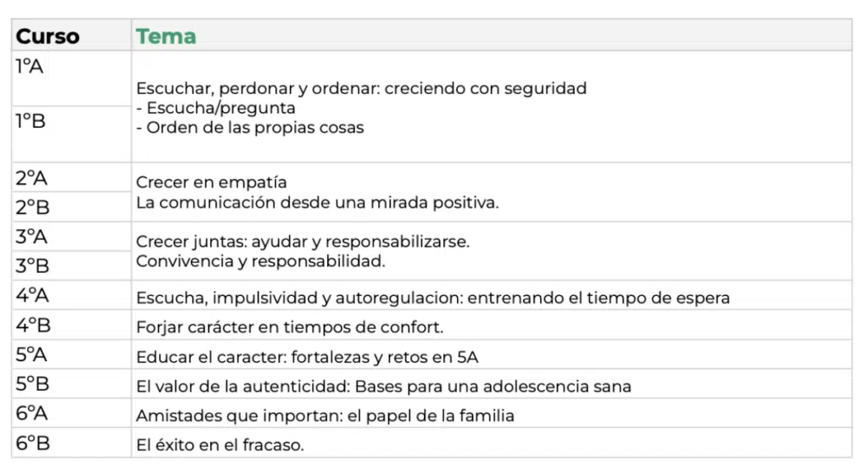The height and width of the screenshot is (474, 868).
Task: Click 'Forjar carácter en tiempos de confort' text
Action: [x=290, y=327]
